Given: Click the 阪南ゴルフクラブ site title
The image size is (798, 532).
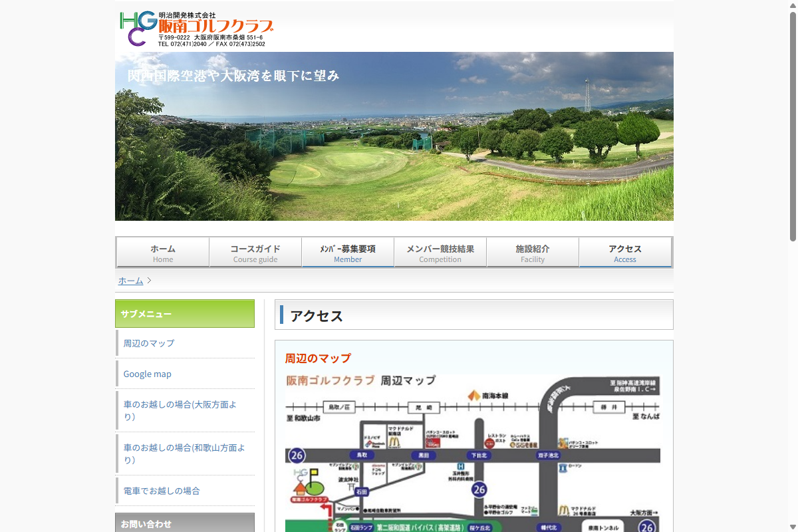Looking at the screenshot, I should [x=216, y=27].
